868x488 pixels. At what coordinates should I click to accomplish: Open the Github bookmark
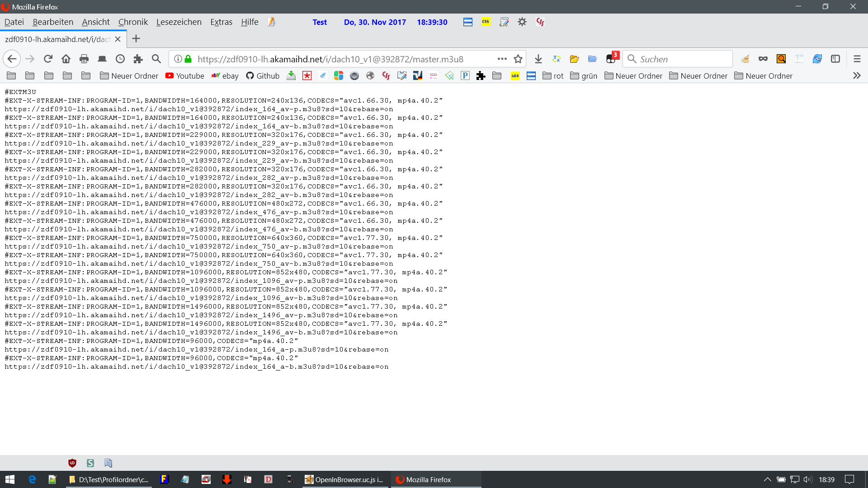tap(263, 76)
